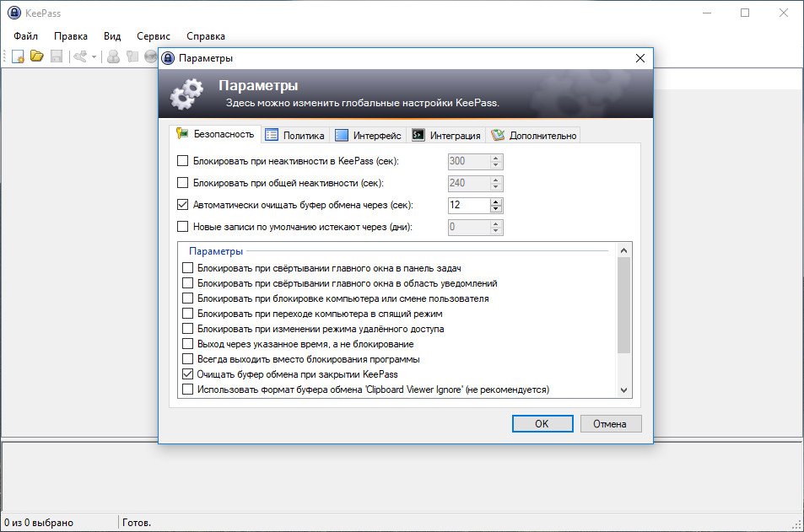
Task: Increase default entry expiry days spinner
Action: pos(495,224)
